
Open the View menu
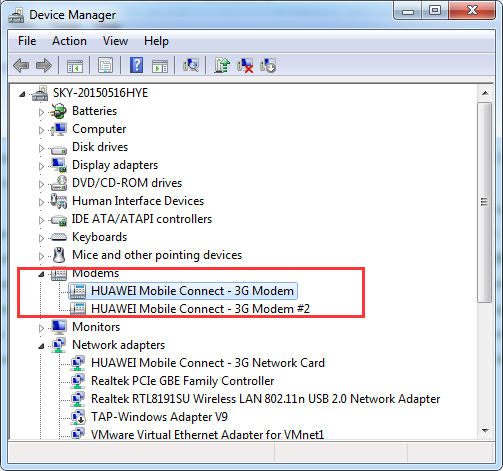[x=115, y=41]
